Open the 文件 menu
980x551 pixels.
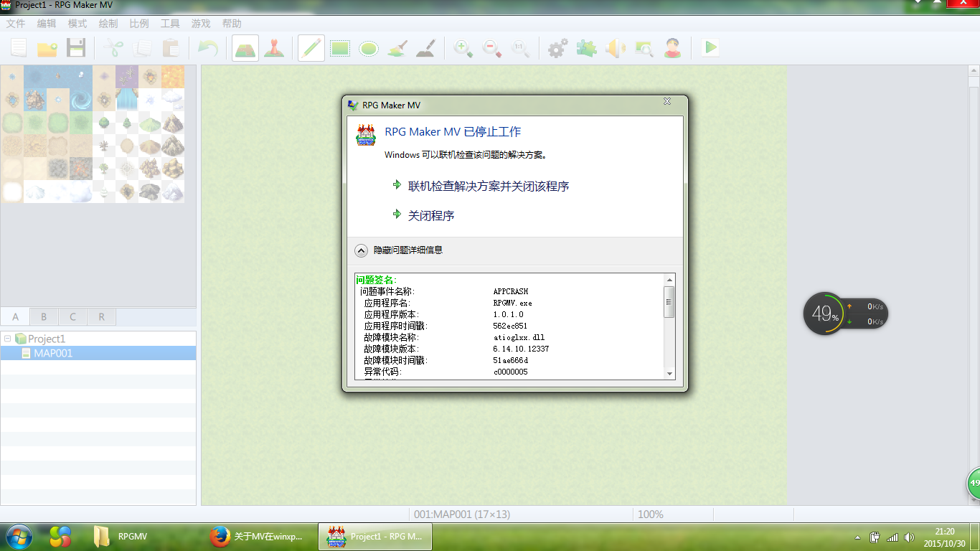16,24
